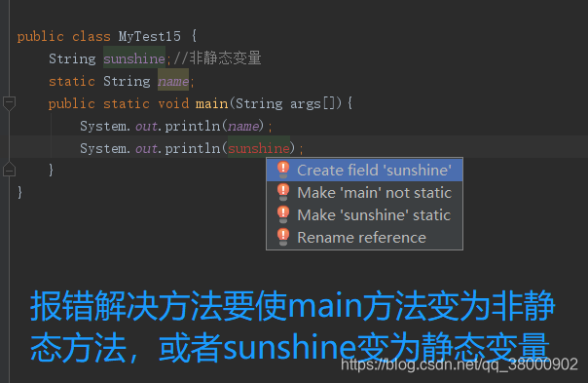This screenshot has height=383, width=588.
Task: Click the 'main' method name
Action: [211, 103]
